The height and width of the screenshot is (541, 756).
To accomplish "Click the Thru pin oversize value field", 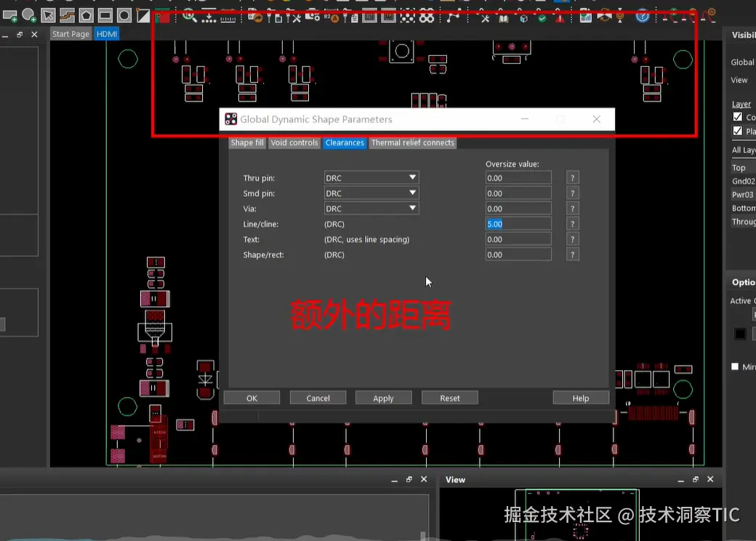I will (x=518, y=178).
